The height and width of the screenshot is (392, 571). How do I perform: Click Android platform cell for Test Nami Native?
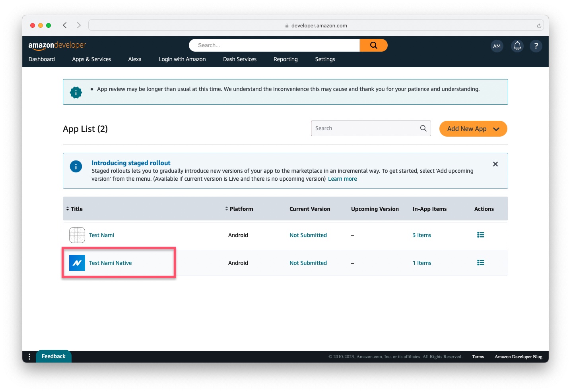238,263
